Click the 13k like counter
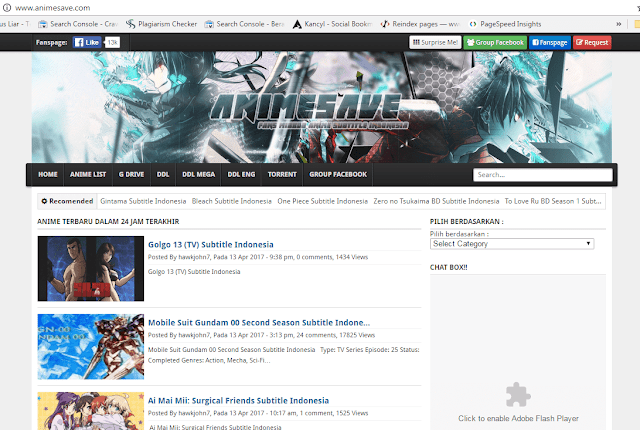The width and height of the screenshot is (640, 430). 112,42
